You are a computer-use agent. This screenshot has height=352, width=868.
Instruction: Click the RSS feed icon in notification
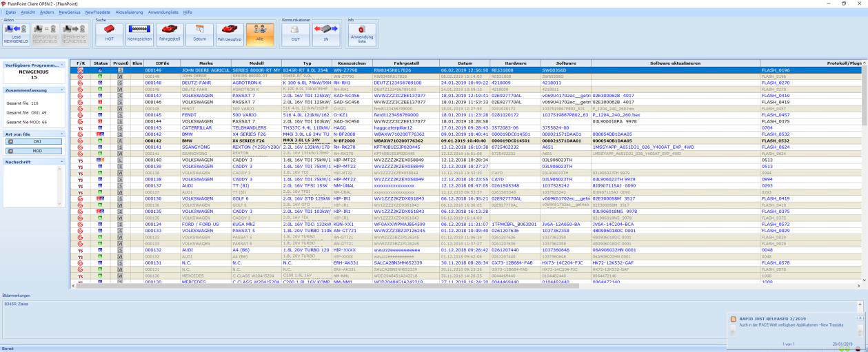click(734, 318)
